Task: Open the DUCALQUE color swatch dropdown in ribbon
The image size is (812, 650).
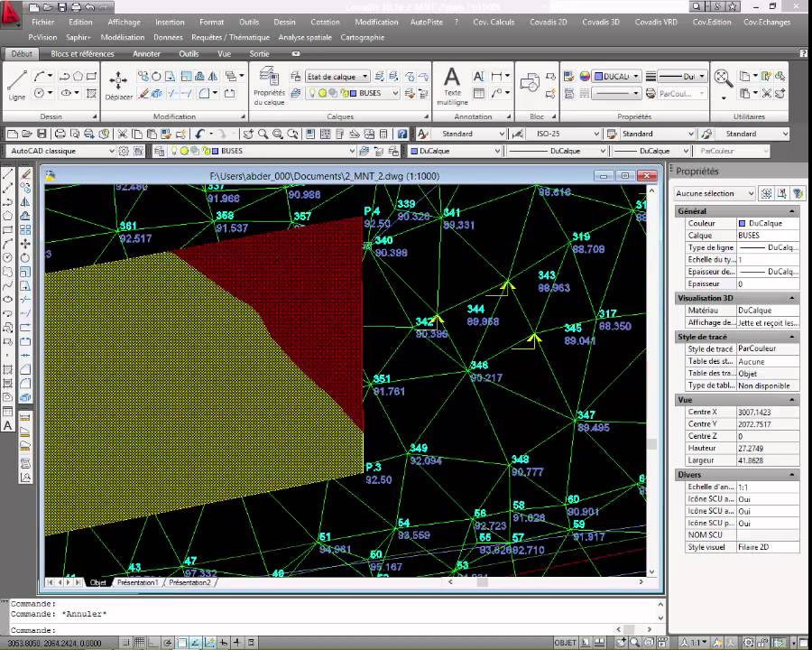Action: (617, 76)
